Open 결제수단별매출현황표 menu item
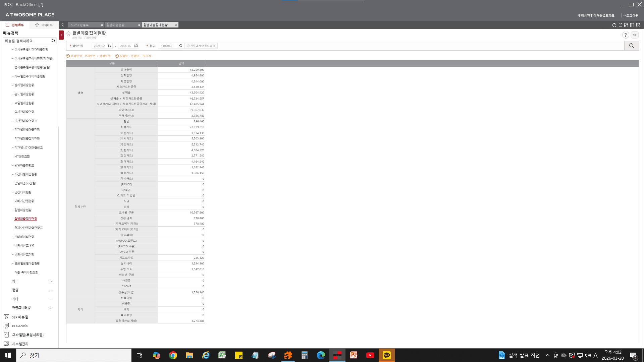The image size is (644, 362). coord(29,228)
